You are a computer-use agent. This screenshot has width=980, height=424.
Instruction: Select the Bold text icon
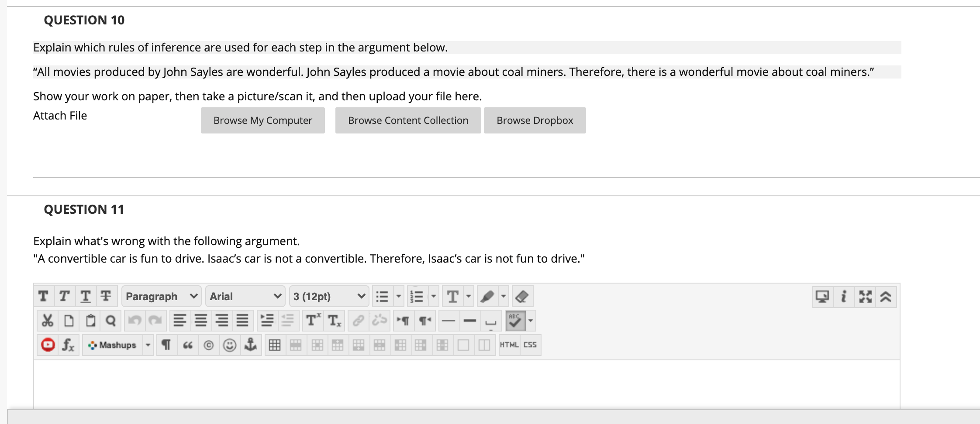[43, 296]
